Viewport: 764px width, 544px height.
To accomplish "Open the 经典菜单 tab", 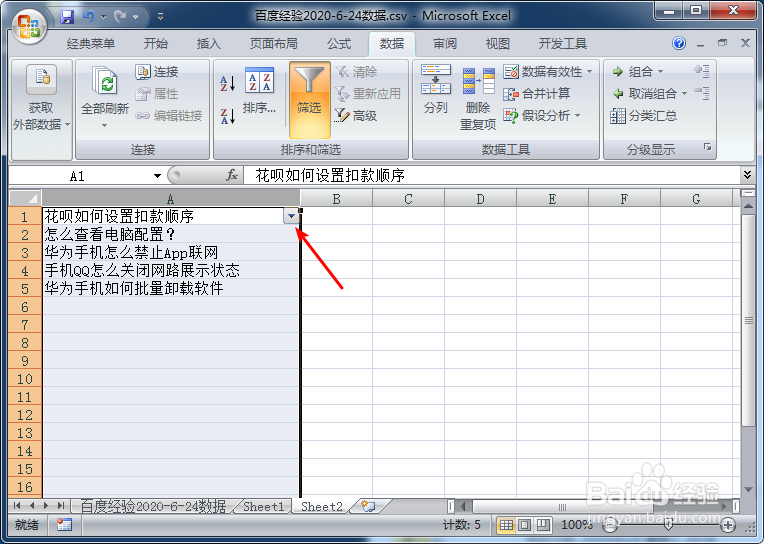I will pyautogui.click(x=91, y=44).
